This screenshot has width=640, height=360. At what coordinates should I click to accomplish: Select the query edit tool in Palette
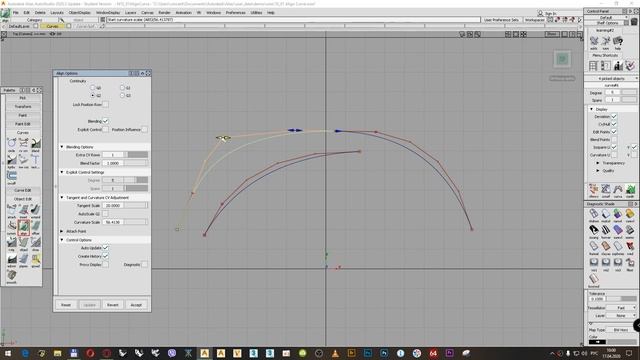(36, 259)
